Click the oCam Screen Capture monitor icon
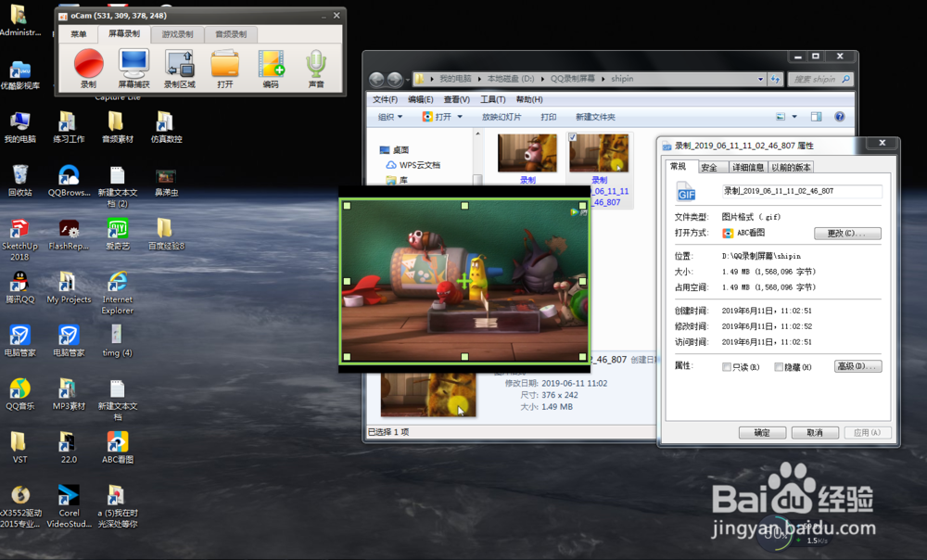 pyautogui.click(x=133, y=64)
